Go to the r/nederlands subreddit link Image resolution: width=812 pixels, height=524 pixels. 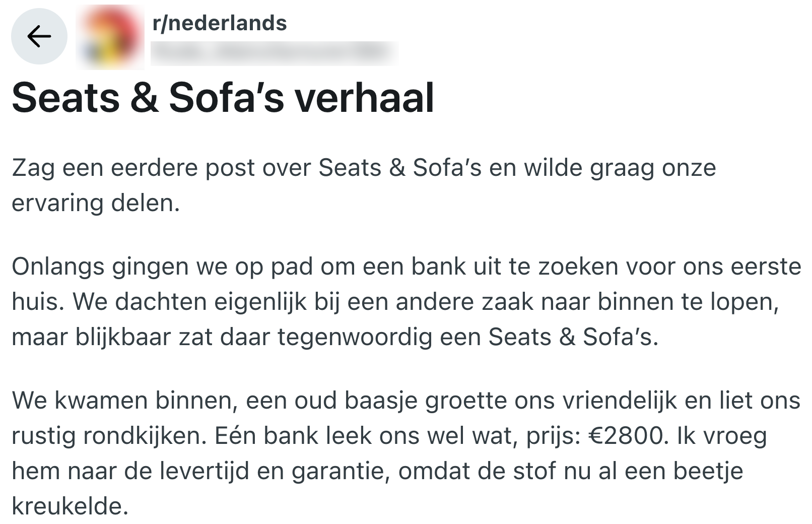pos(219,23)
